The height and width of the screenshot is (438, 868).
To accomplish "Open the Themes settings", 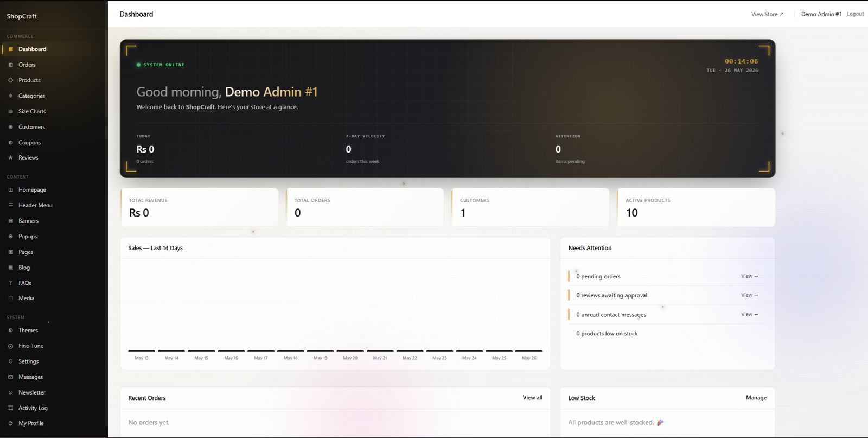I will 53,330.
